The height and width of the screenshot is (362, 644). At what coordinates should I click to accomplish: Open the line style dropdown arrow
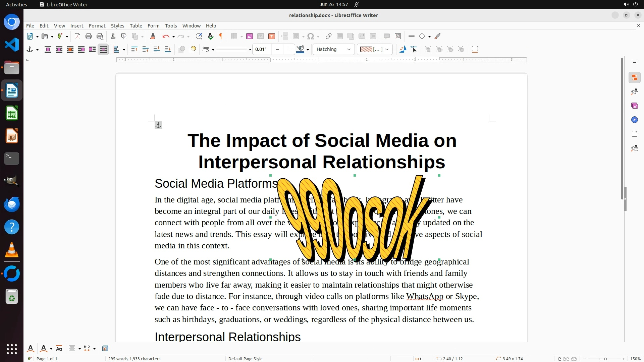pyautogui.click(x=250, y=50)
